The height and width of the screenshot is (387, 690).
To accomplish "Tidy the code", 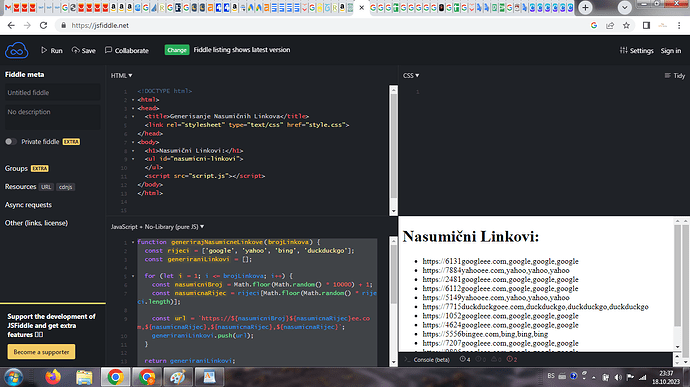I will pos(675,76).
